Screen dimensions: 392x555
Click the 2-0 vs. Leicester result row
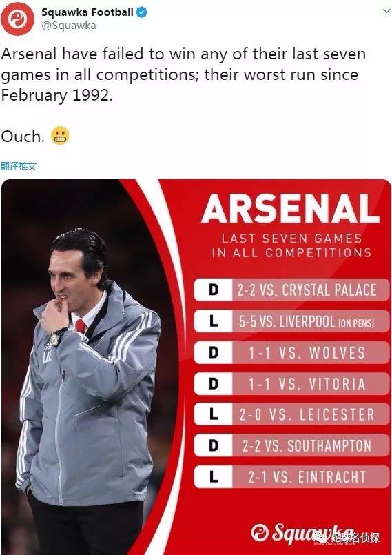coord(291,414)
